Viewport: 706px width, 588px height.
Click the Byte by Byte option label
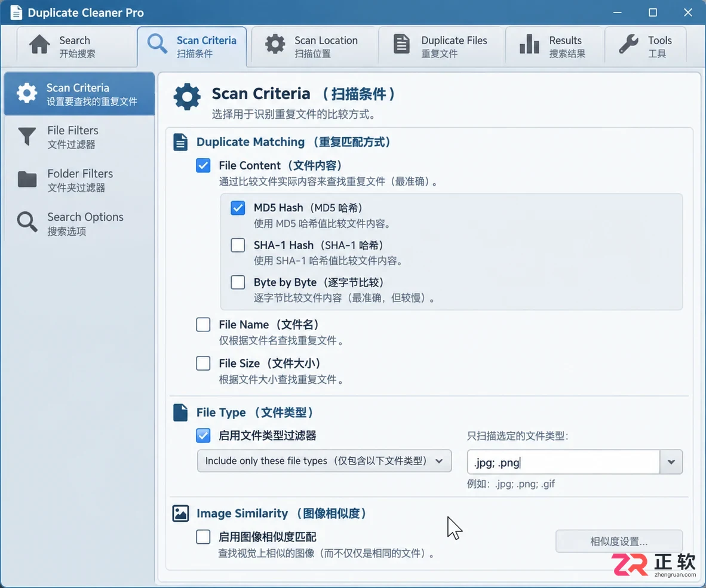coord(319,282)
